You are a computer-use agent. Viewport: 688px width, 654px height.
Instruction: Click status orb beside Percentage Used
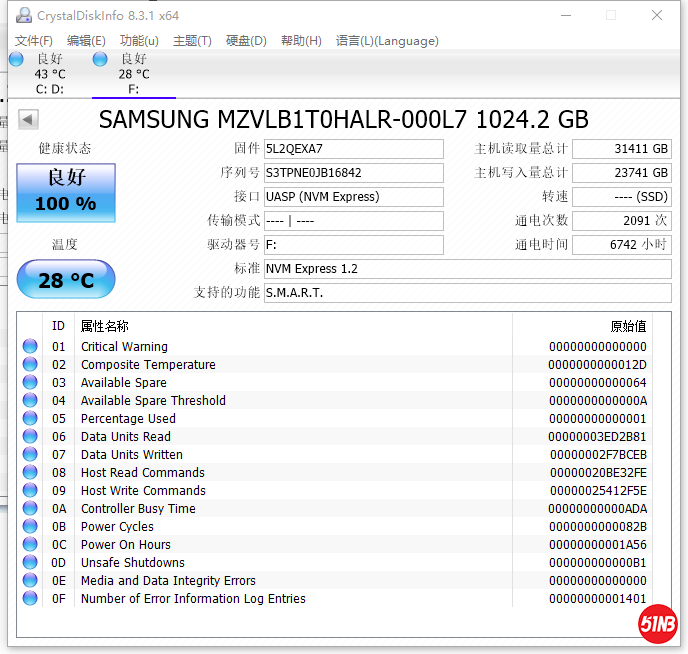click(x=30, y=419)
